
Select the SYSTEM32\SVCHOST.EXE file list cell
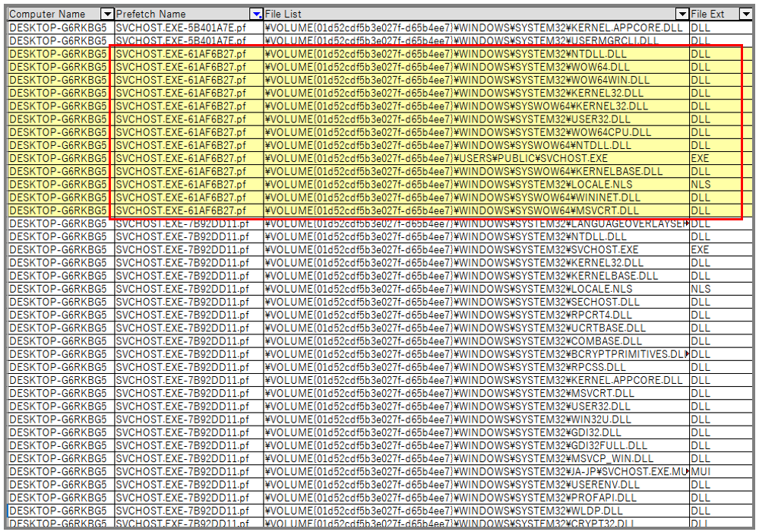[x=476, y=250]
